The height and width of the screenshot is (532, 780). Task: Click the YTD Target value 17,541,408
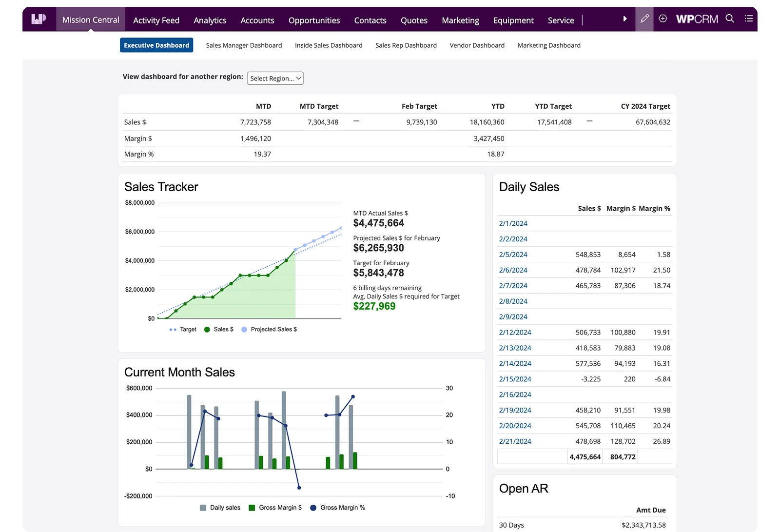[x=554, y=122]
